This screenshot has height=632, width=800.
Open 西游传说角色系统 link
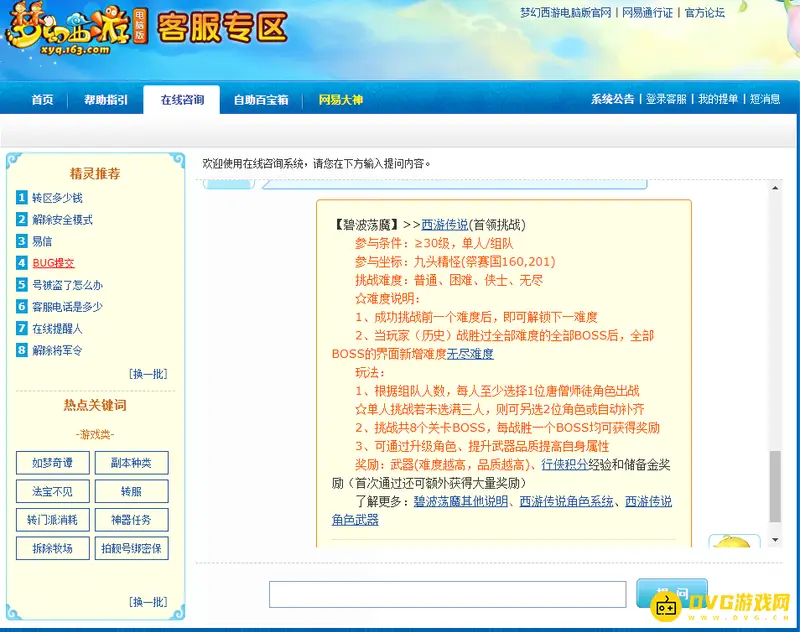(566, 501)
